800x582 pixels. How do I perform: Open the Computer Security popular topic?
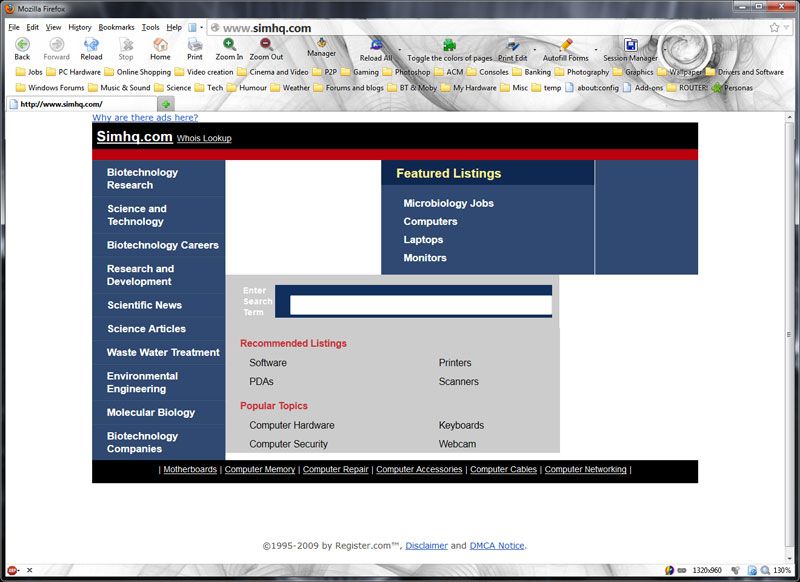(x=288, y=444)
